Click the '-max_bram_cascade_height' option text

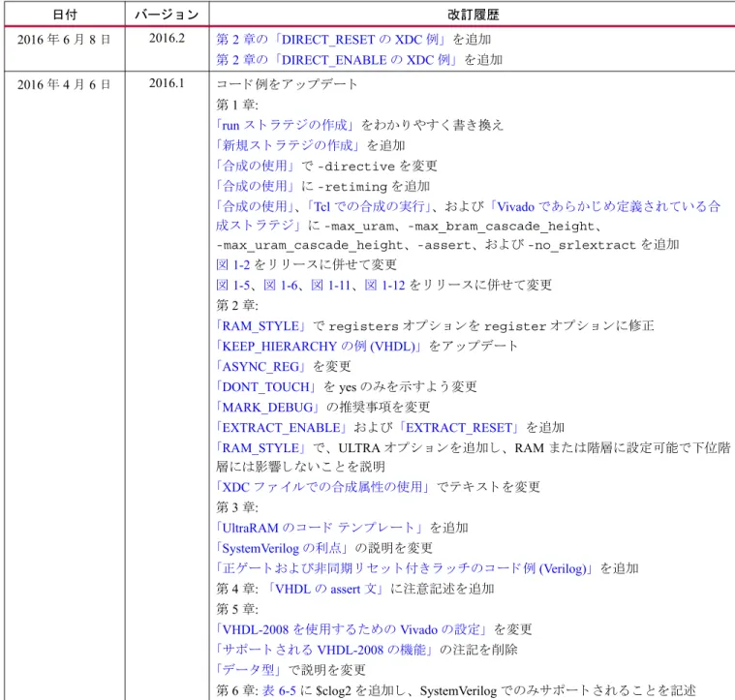point(501,227)
